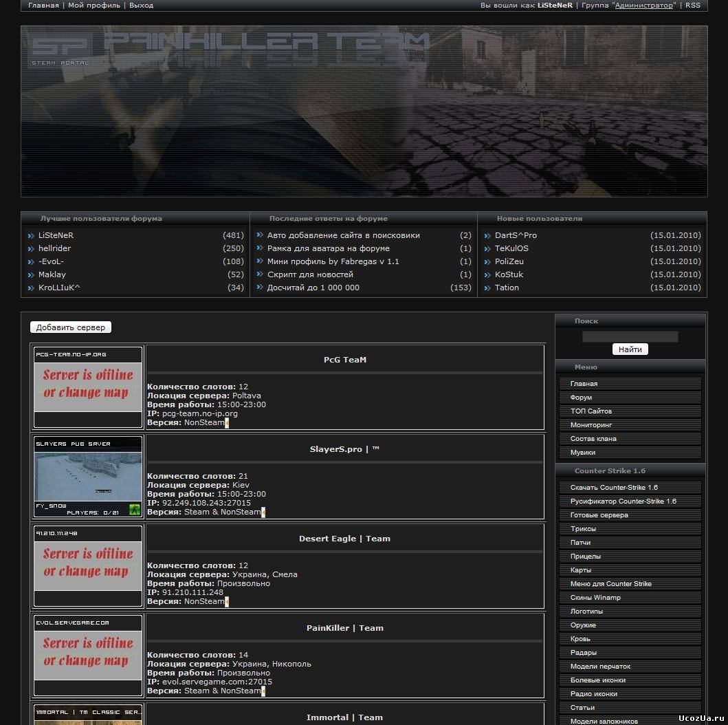Open Форум in sidebar menu
Image resolution: width=728 pixels, height=725 pixels.
coord(630,398)
